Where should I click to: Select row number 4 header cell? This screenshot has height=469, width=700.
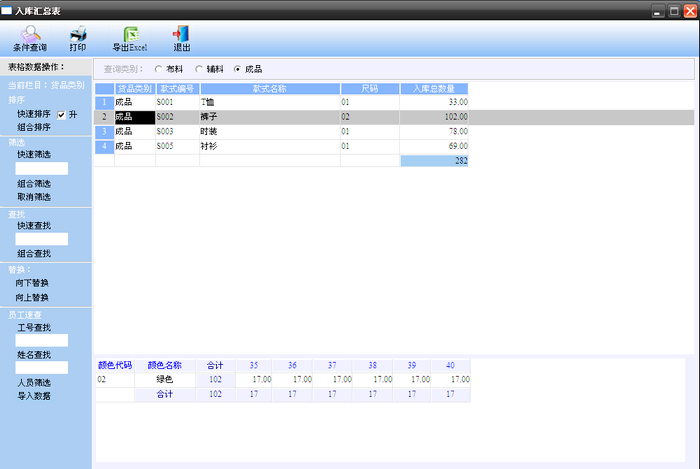point(103,146)
